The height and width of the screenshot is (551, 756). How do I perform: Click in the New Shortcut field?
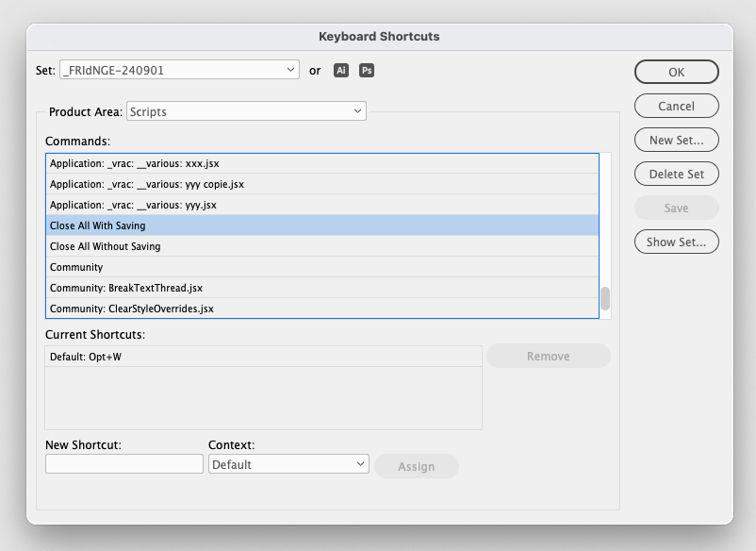[124, 464]
